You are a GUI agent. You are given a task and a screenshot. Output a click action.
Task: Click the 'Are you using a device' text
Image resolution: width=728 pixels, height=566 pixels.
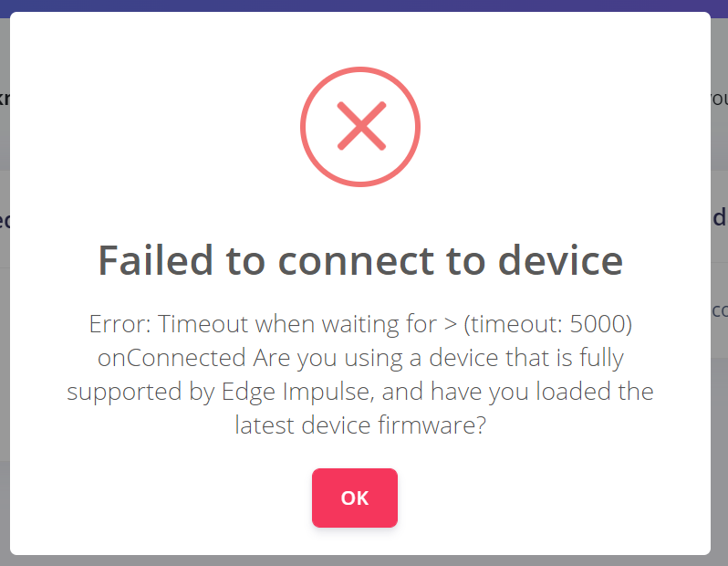[x=373, y=358]
